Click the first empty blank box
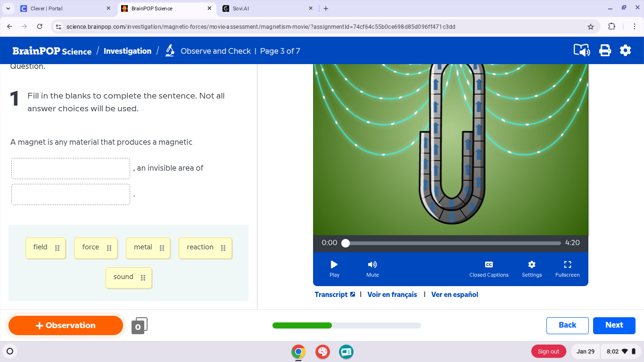 tap(71, 169)
